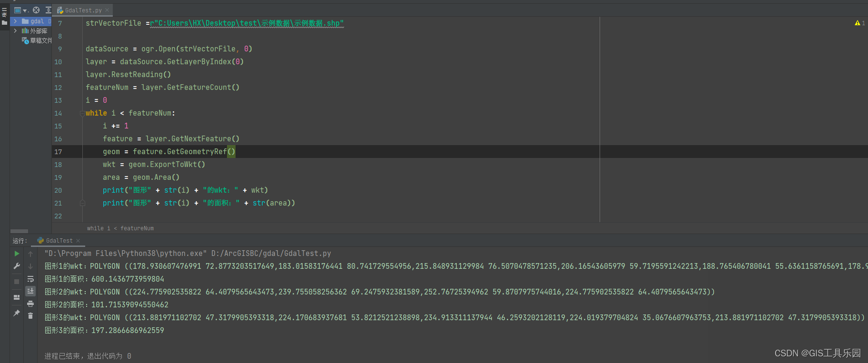Viewport: 868px width, 363px height.
Task: Click the project panel horizontal scrollbar
Action: [x=19, y=231]
